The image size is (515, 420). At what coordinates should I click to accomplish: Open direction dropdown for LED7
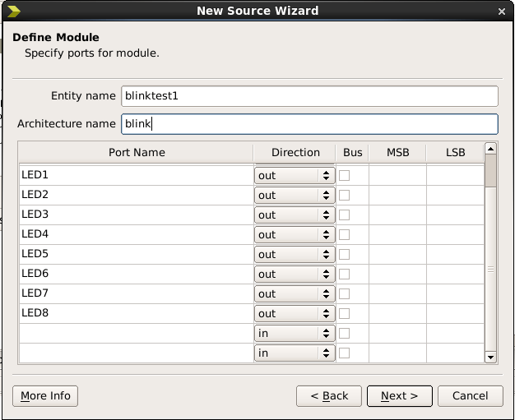pyautogui.click(x=295, y=293)
